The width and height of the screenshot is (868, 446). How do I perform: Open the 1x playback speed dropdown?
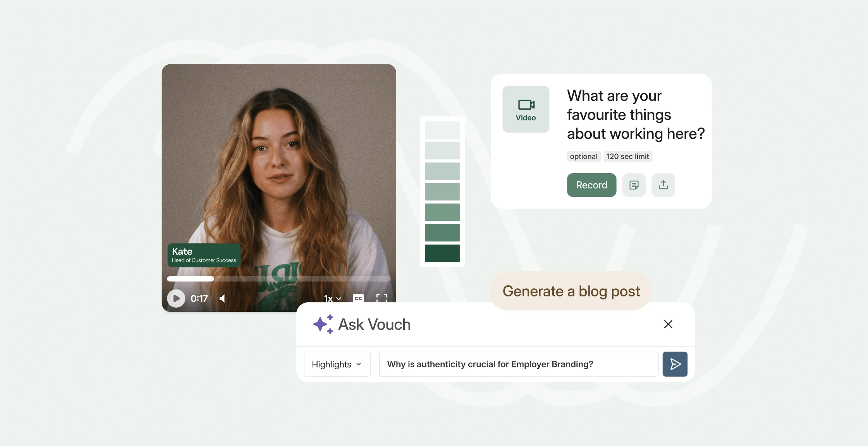(x=333, y=298)
